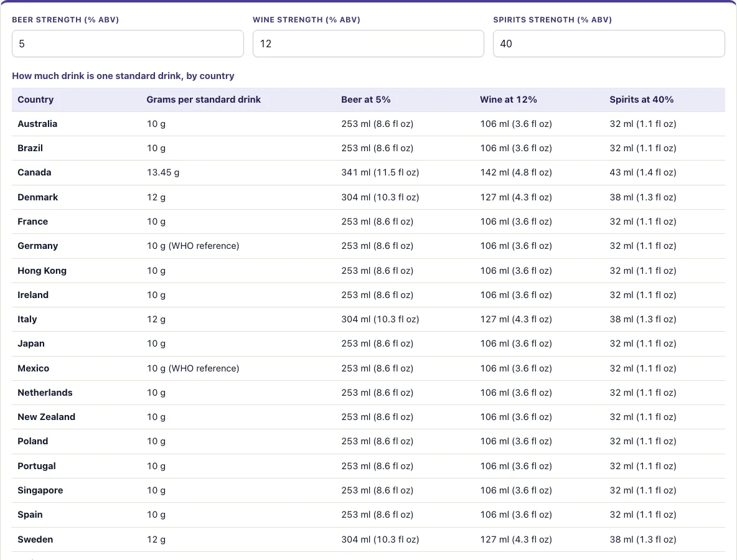Select the Italy country cell
737x560 pixels.
(x=27, y=319)
